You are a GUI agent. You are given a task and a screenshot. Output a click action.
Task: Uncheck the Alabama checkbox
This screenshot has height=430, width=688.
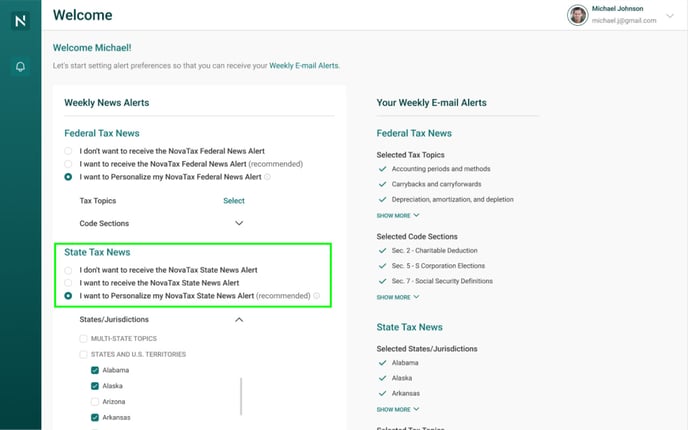95,370
